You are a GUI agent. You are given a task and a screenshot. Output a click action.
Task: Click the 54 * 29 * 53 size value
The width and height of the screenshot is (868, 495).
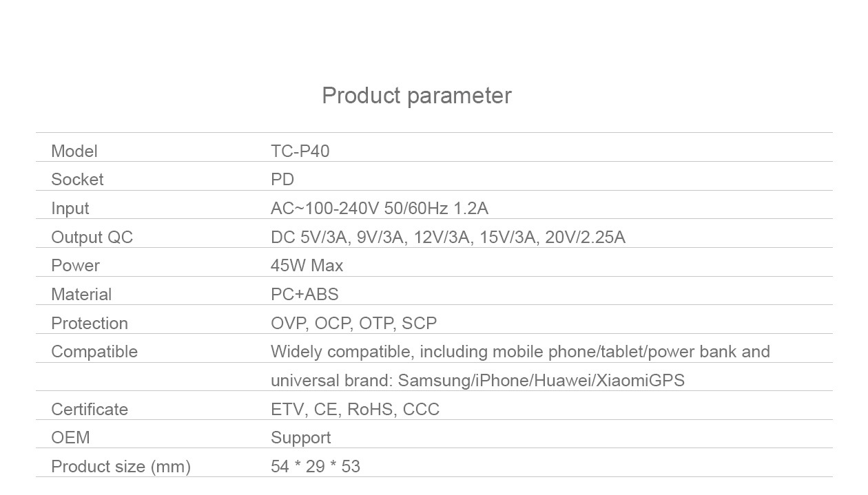pyautogui.click(x=316, y=467)
